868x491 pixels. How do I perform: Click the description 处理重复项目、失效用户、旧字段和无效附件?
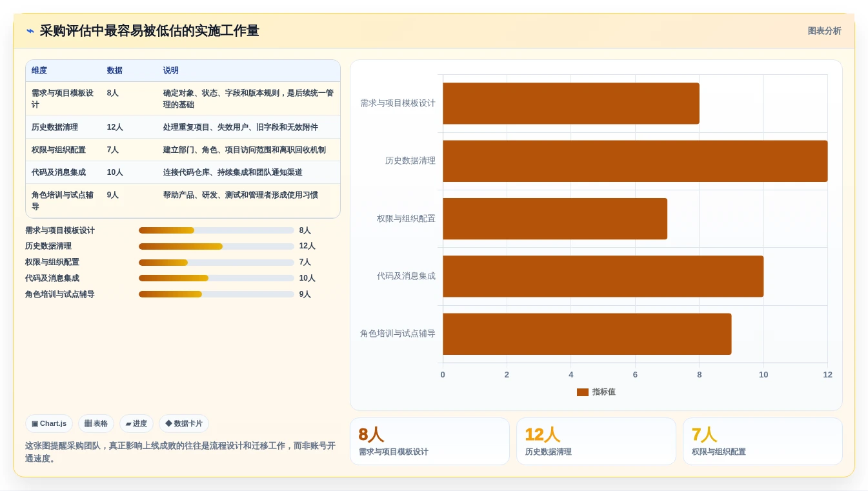click(241, 127)
